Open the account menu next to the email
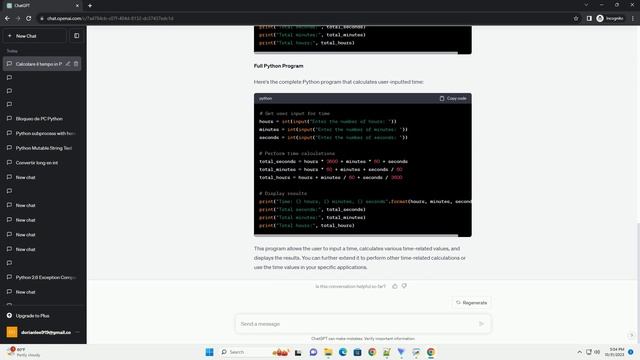The image size is (640, 360). click(x=77, y=332)
